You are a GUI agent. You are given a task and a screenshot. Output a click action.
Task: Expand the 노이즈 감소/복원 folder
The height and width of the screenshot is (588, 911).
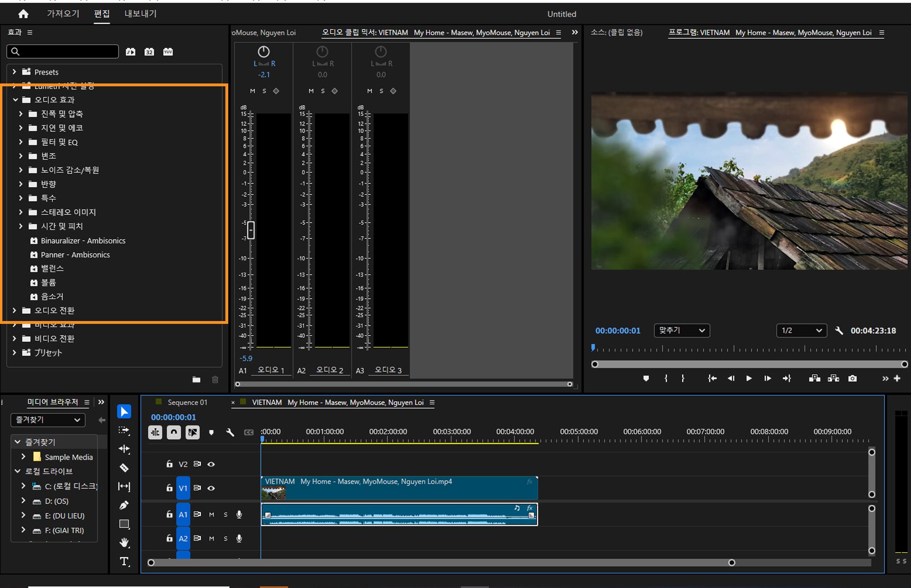pos(20,170)
